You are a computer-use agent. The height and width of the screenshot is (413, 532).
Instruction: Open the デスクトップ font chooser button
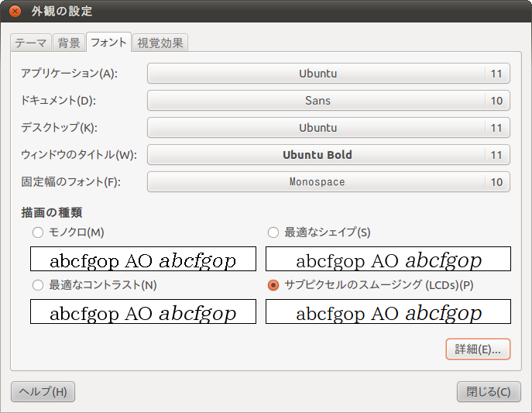pos(328,128)
